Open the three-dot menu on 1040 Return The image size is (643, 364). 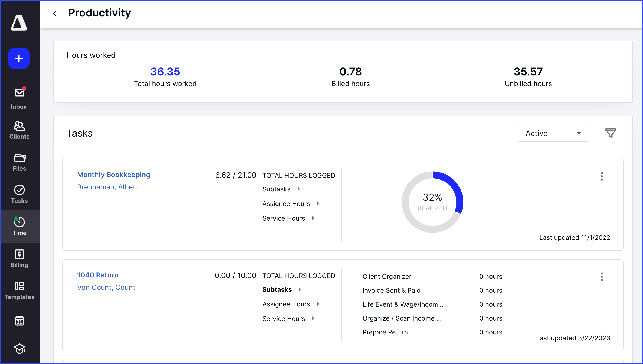pos(602,277)
